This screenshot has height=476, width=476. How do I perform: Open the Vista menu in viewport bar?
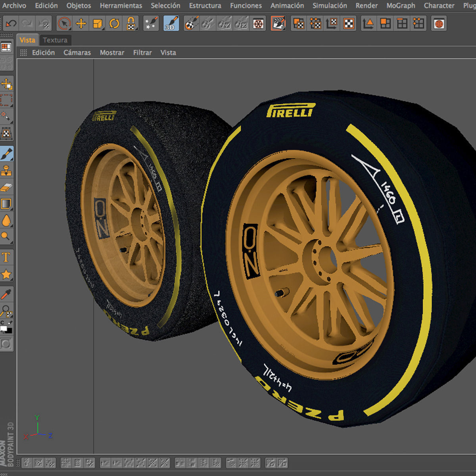[168, 52]
